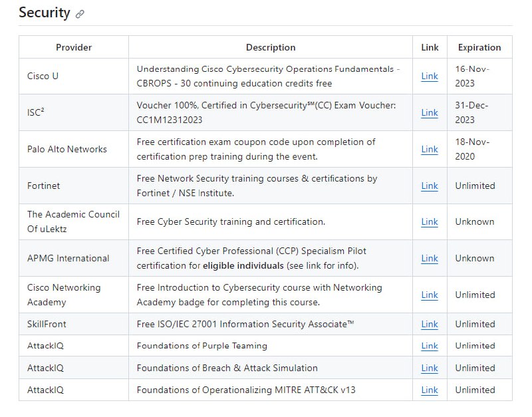Open the Cisco U CBROPS Link

point(429,76)
